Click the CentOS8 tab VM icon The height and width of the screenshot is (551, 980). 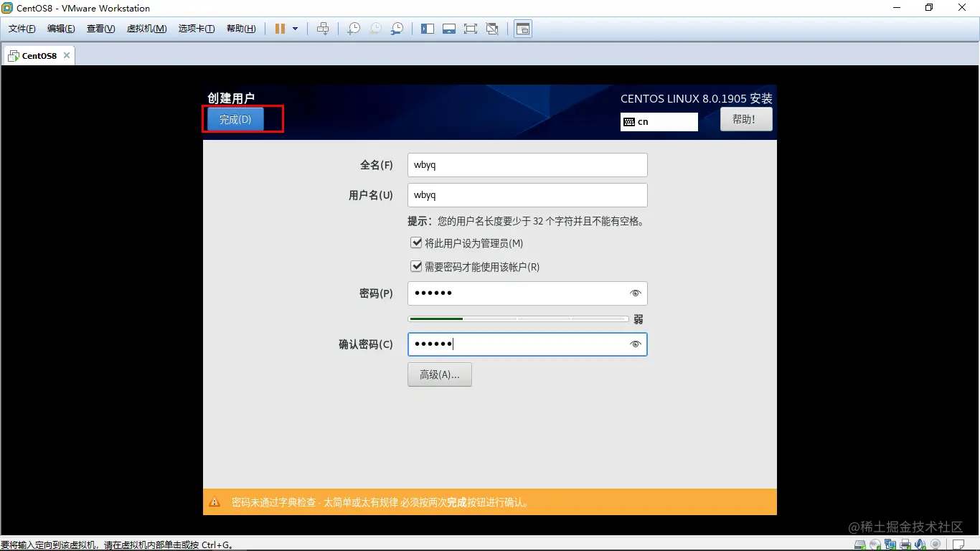pos(14,55)
